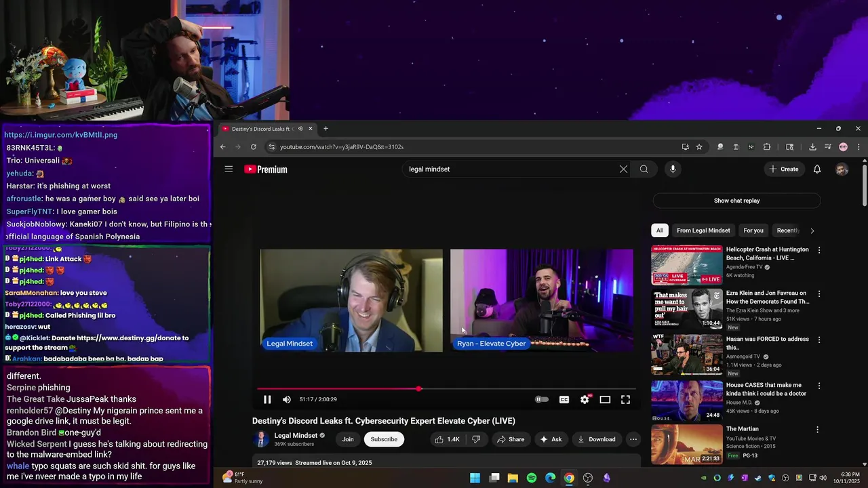Reload the page

[x=254, y=147]
